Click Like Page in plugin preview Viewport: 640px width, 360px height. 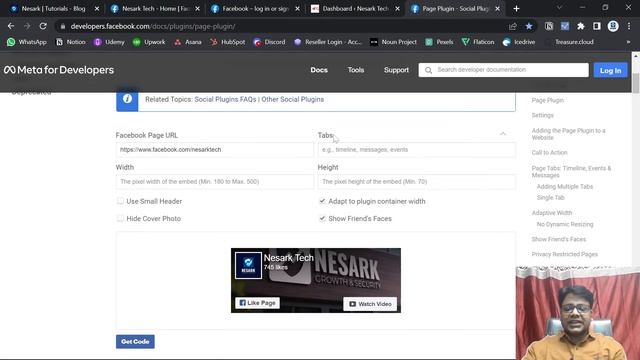257,303
